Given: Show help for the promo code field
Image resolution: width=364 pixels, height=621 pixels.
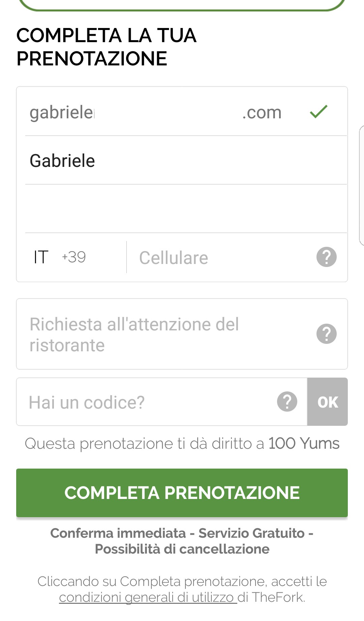Looking at the screenshot, I should coord(287,402).
